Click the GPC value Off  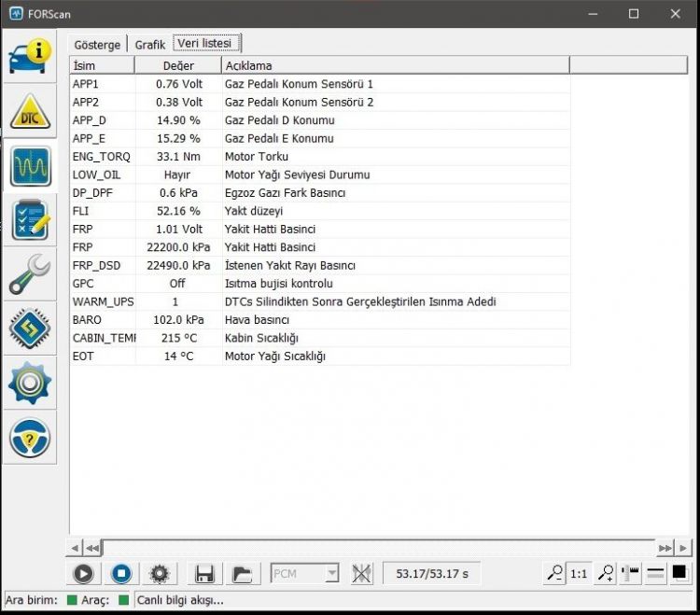click(177, 284)
